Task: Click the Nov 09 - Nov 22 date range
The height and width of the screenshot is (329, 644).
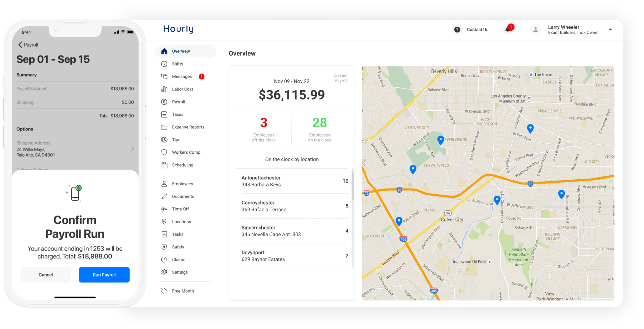Action: pyautogui.click(x=292, y=81)
